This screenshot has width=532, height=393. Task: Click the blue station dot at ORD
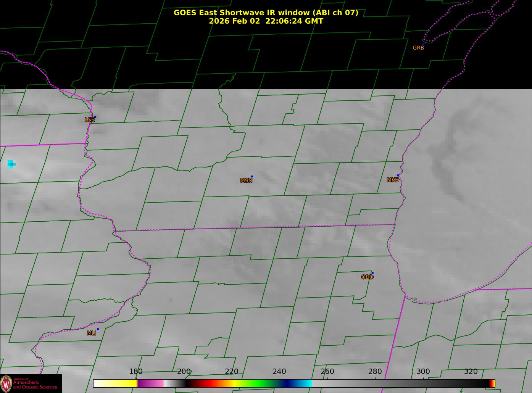[x=372, y=273]
